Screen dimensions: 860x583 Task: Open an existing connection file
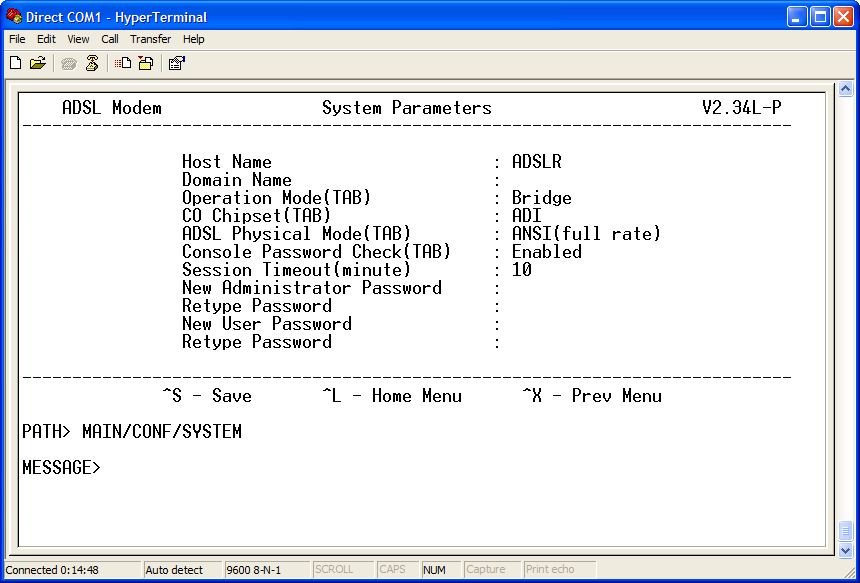click(x=38, y=62)
